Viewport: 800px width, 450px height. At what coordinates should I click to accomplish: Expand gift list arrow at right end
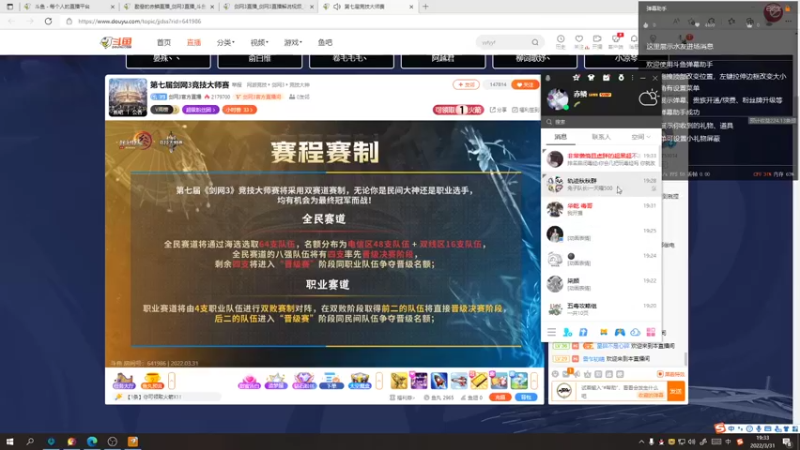(534, 381)
